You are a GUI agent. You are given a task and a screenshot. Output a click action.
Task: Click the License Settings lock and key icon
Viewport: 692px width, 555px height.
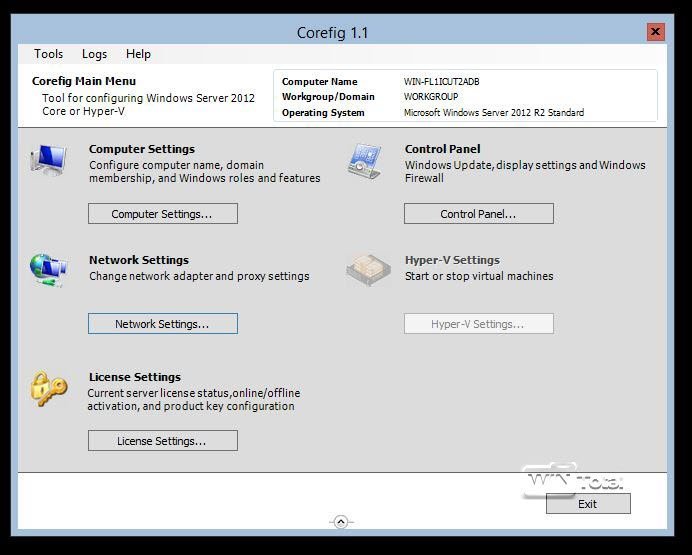tap(49, 389)
